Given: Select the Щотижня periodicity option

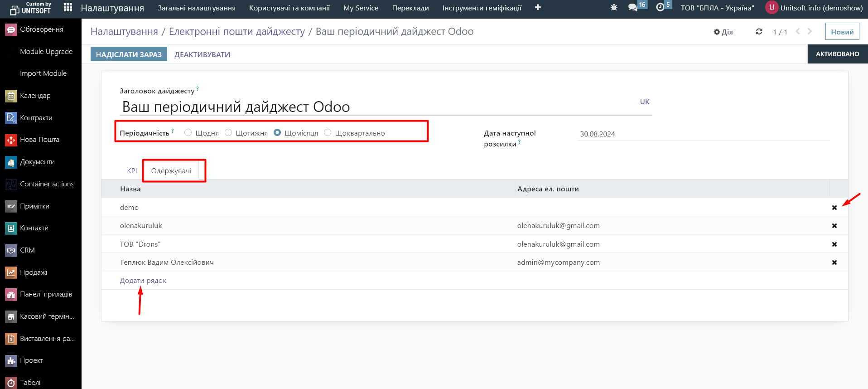Looking at the screenshot, I should (228, 133).
